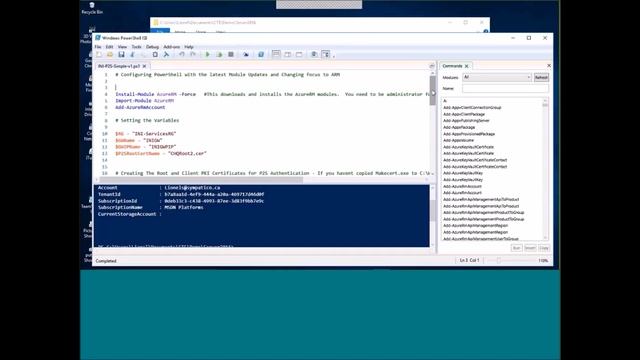Image resolution: width=640 pixels, height=360 pixels.
Task: Click the 'Completed' status bar text
Action: [x=106, y=261]
